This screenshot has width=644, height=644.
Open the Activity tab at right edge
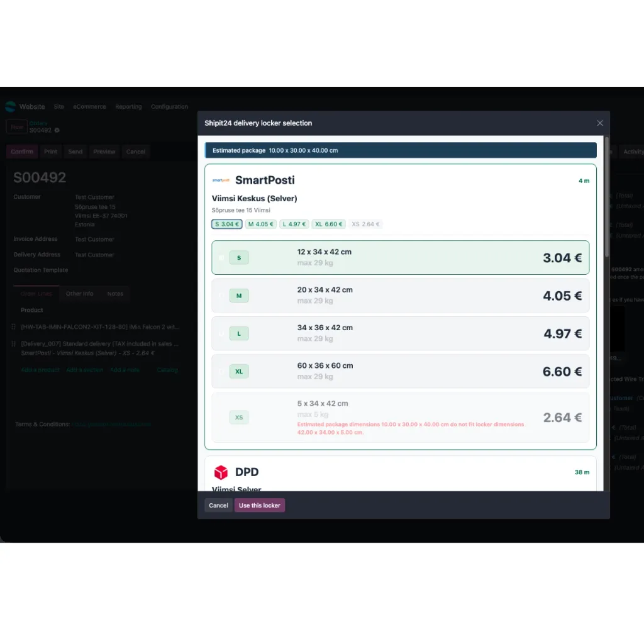633,152
